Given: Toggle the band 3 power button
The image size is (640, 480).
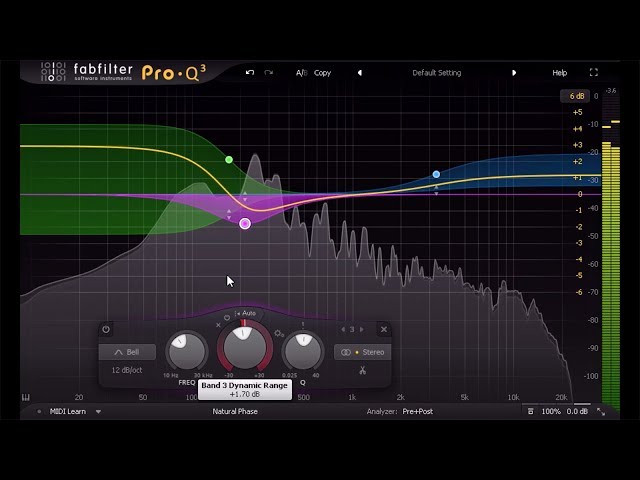Looking at the screenshot, I should 106,329.
